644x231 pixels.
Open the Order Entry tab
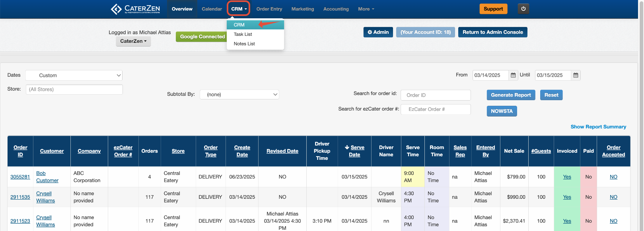click(269, 9)
